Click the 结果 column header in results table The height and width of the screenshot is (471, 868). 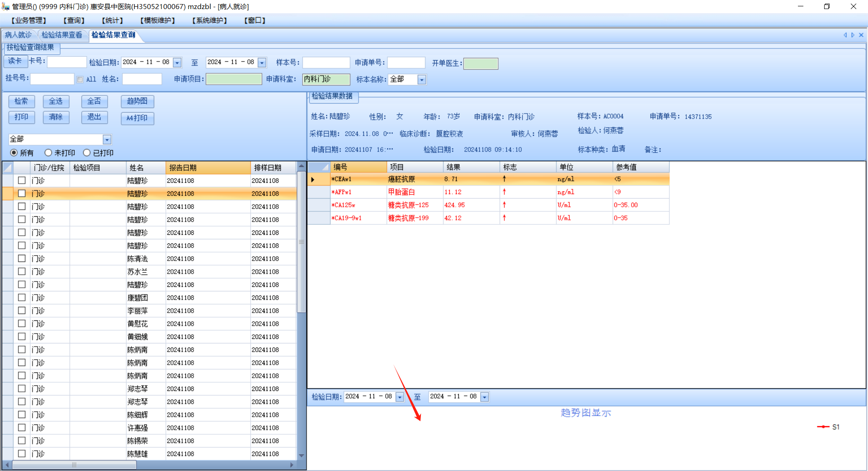pos(472,167)
